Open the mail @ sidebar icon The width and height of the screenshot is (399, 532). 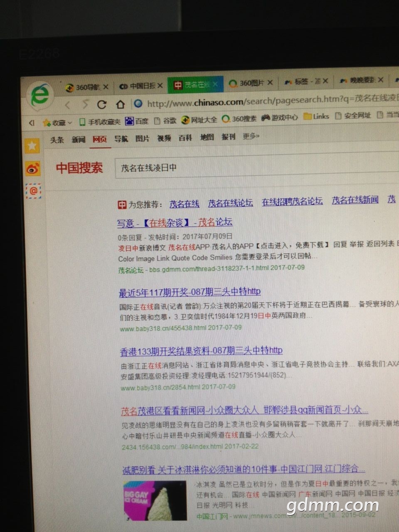pos(34,191)
